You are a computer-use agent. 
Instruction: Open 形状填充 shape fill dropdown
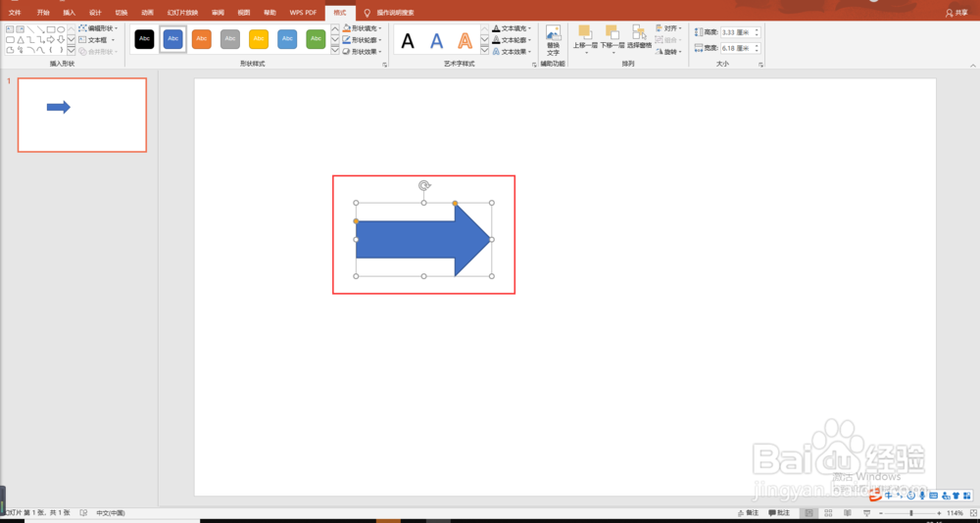click(x=363, y=28)
